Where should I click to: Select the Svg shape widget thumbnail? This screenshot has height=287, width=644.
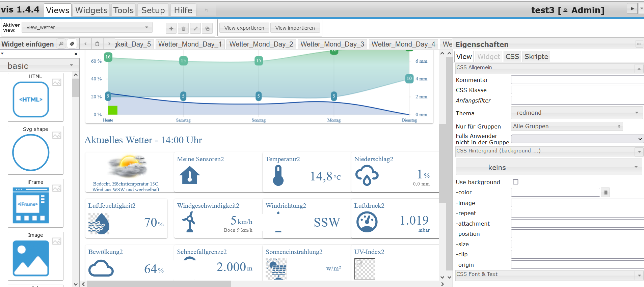pos(35,150)
